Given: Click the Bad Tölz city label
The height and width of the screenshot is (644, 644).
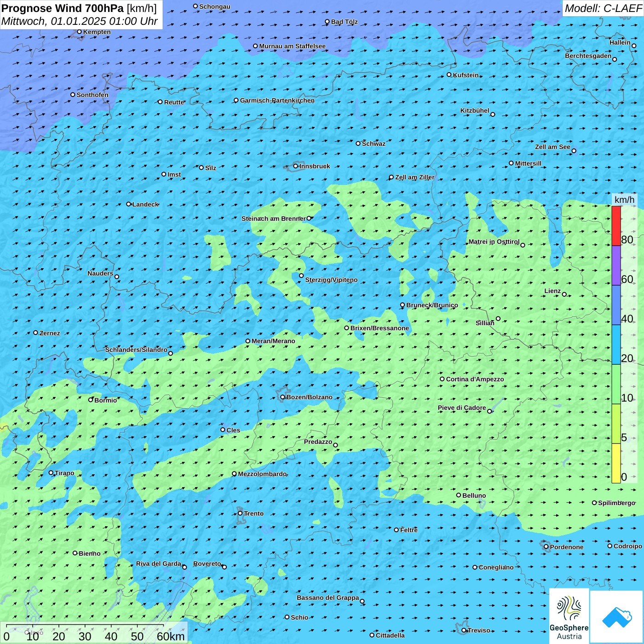Looking at the screenshot, I should coord(345,22).
